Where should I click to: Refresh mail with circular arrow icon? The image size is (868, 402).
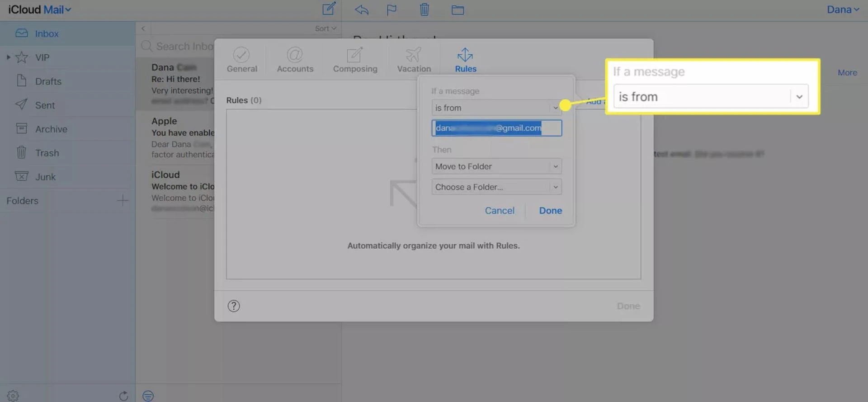(x=123, y=396)
